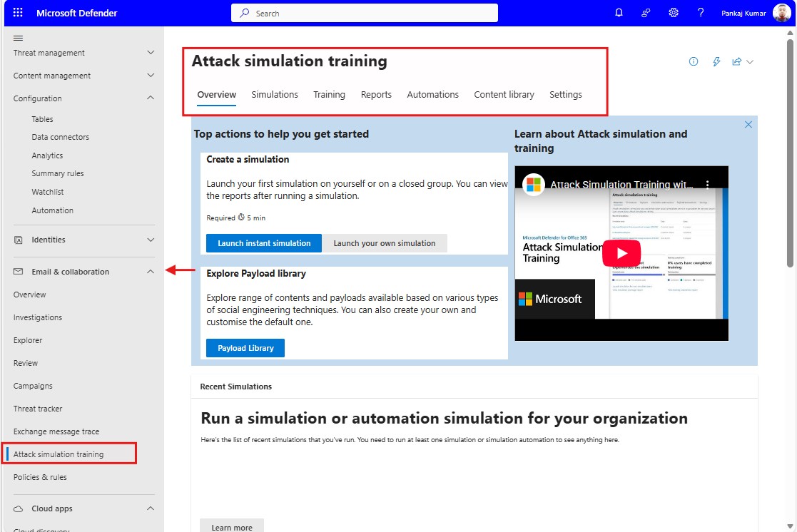Open Help via the question mark icon

[700, 12]
